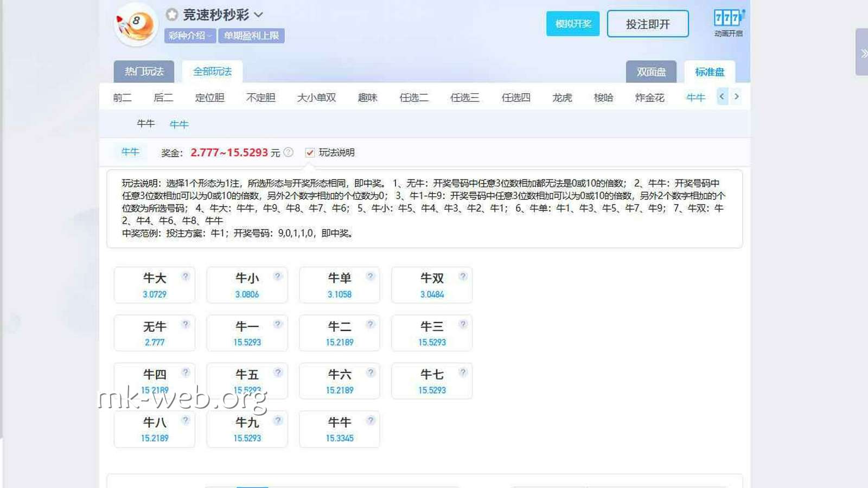
Task: Expand the 竞速秒秒彩 lottery selector chevron
Action: click(x=259, y=15)
